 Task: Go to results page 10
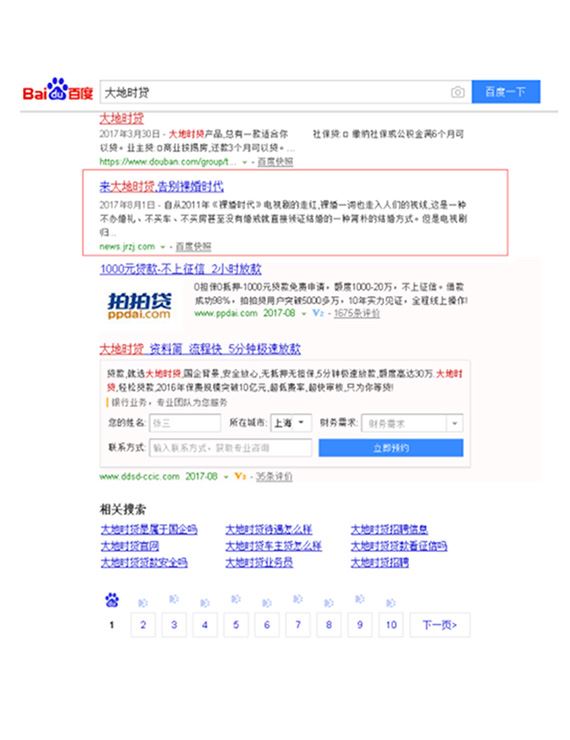[391, 624]
